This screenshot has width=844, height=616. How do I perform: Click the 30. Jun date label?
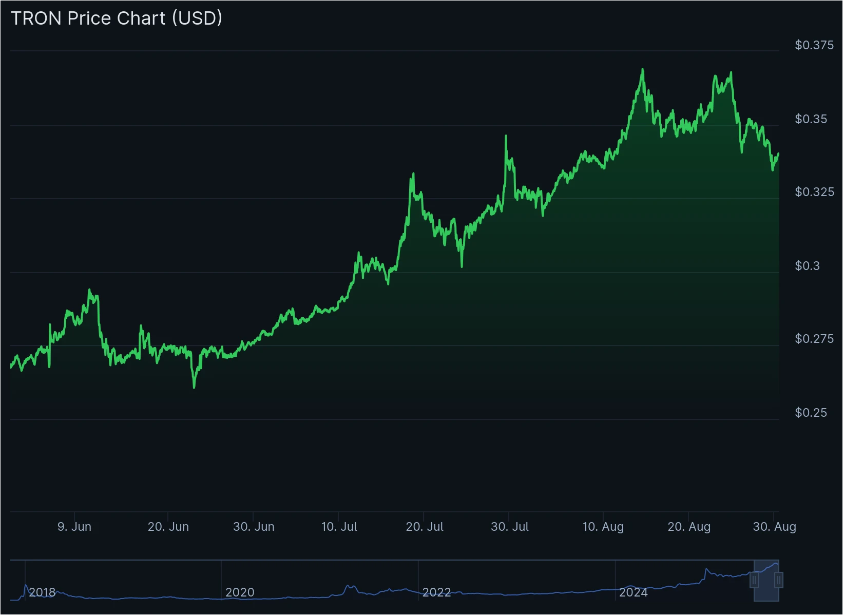click(x=254, y=527)
